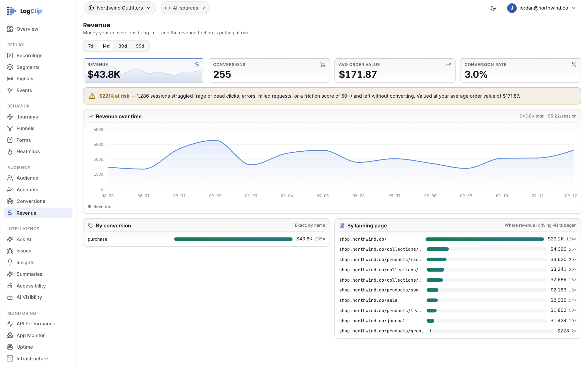Toggle the Revenue legend series dot
This screenshot has height=368, width=588.
(x=89, y=206)
